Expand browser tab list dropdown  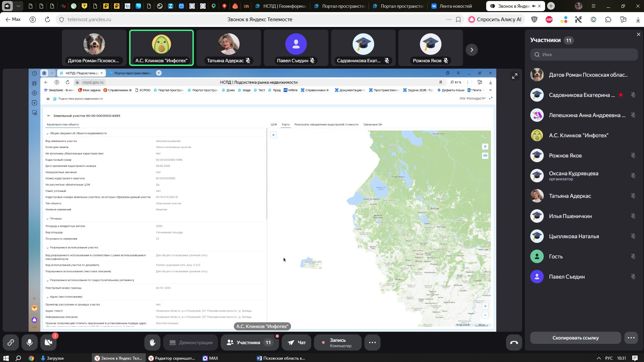18,6
